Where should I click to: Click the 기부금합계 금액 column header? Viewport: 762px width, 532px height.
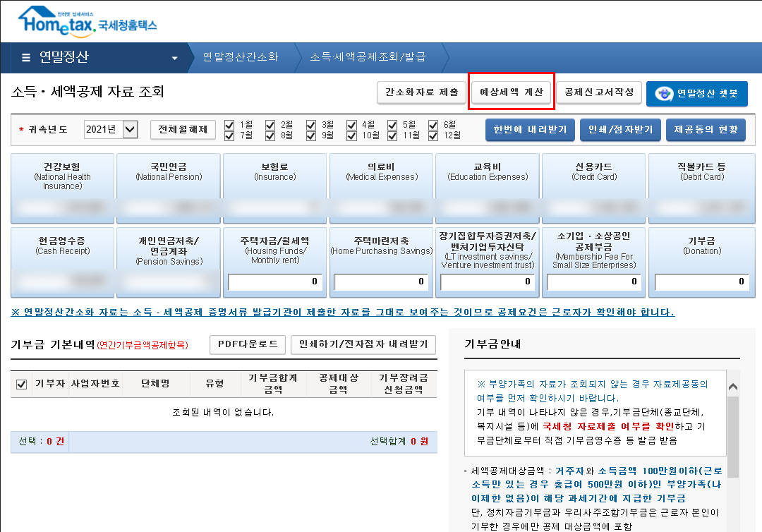tap(273, 384)
